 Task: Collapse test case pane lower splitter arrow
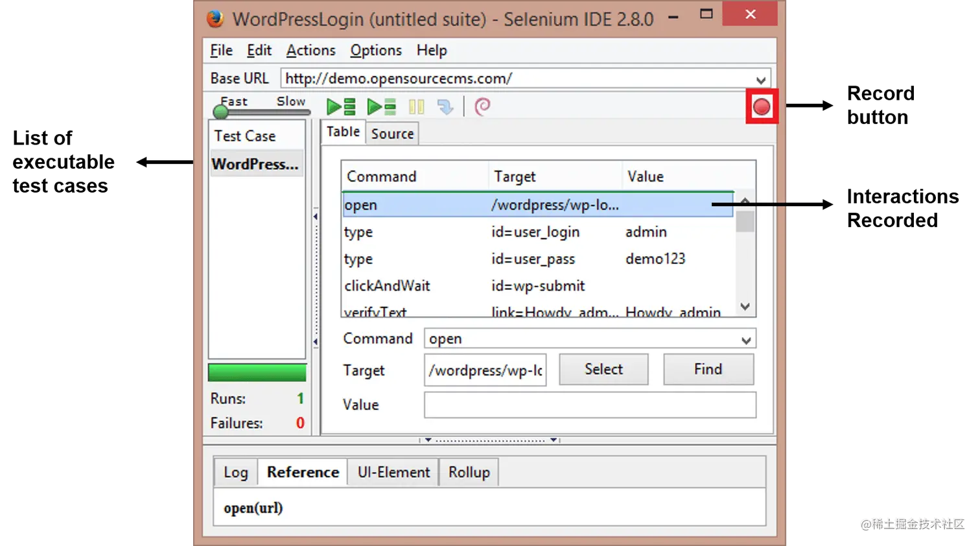click(316, 342)
